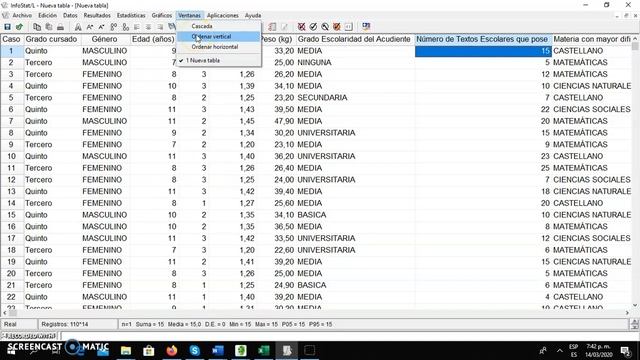Click row number 10 in Caso column
640x360 pixels.
click(x=11, y=156)
